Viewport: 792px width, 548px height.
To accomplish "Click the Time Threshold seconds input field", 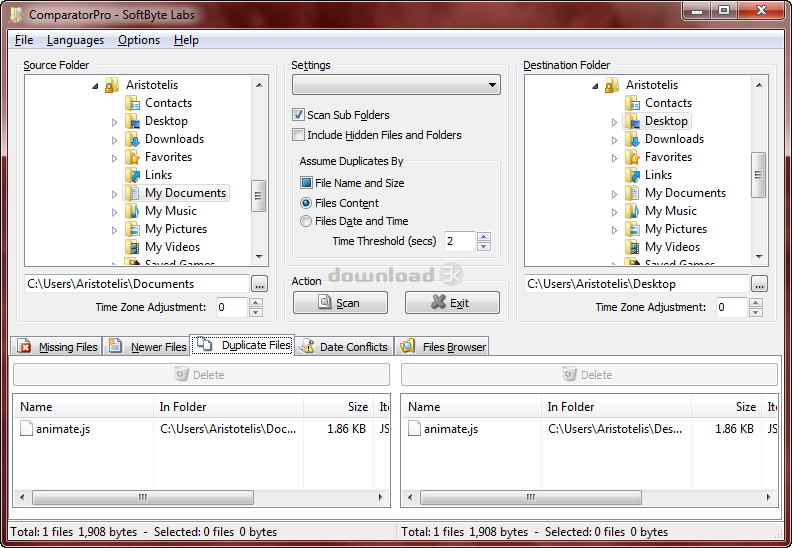I will 460,241.
